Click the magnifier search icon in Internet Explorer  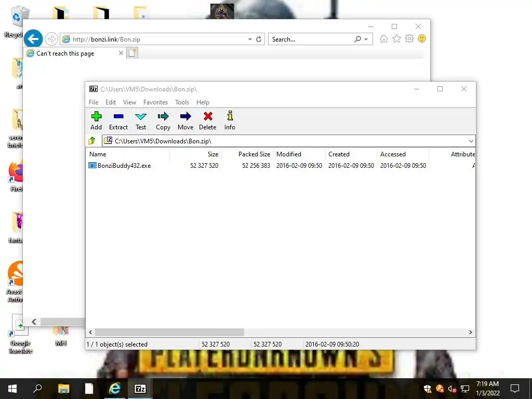pyautogui.click(x=357, y=39)
